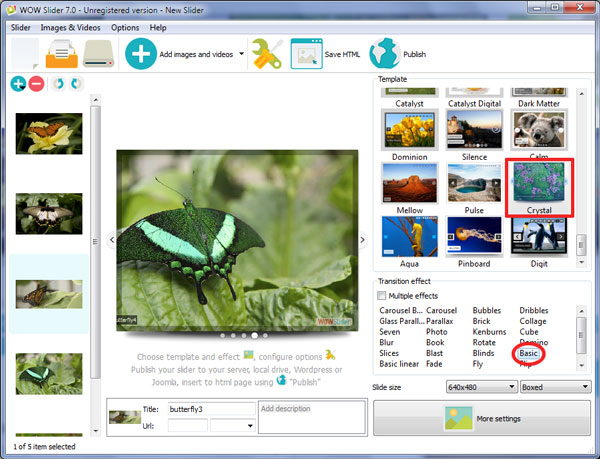Click the Title field containing butterfly3
Image resolution: width=600 pixels, height=459 pixels.
(x=212, y=409)
